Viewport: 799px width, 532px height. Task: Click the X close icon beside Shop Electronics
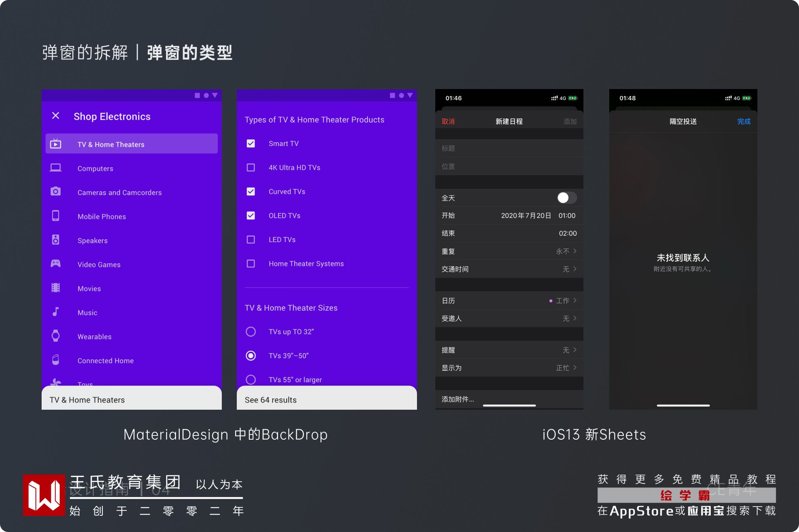(56, 116)
